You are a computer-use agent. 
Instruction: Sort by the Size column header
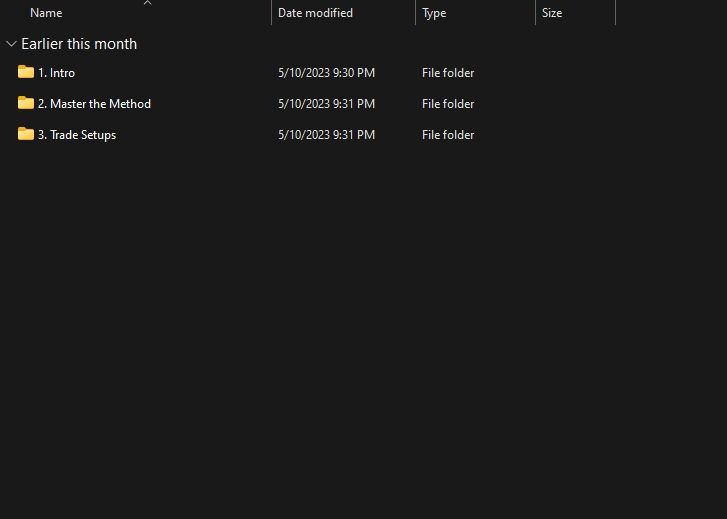pyautogui.click(x=552, y=13)
